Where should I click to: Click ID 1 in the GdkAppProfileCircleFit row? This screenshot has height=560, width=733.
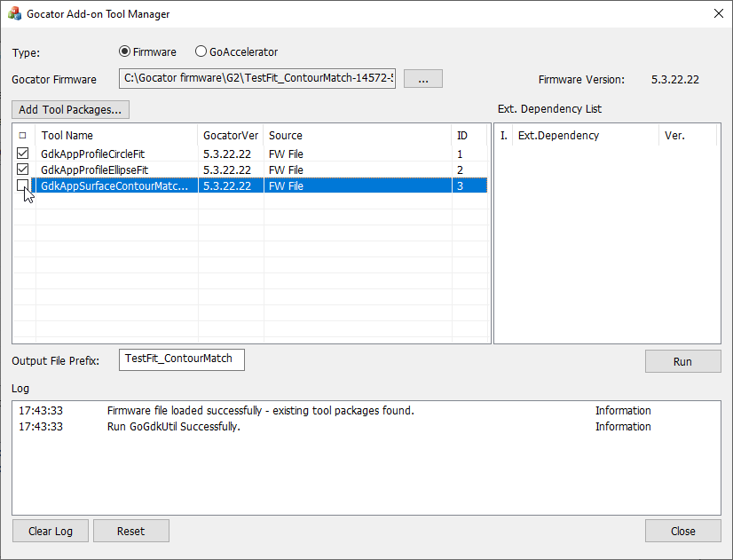[x=460, y=154]
